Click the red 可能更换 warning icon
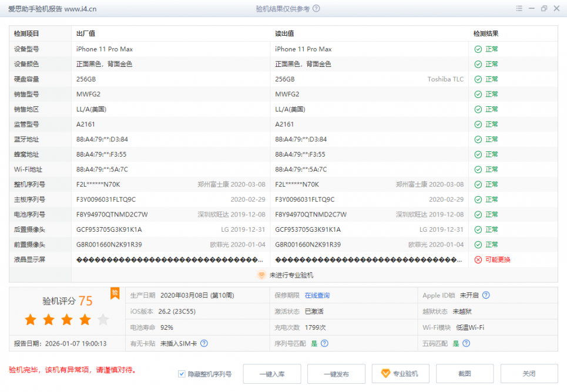Image resolution: width=567 pixels, height=392 pixels. pos(478,259)
